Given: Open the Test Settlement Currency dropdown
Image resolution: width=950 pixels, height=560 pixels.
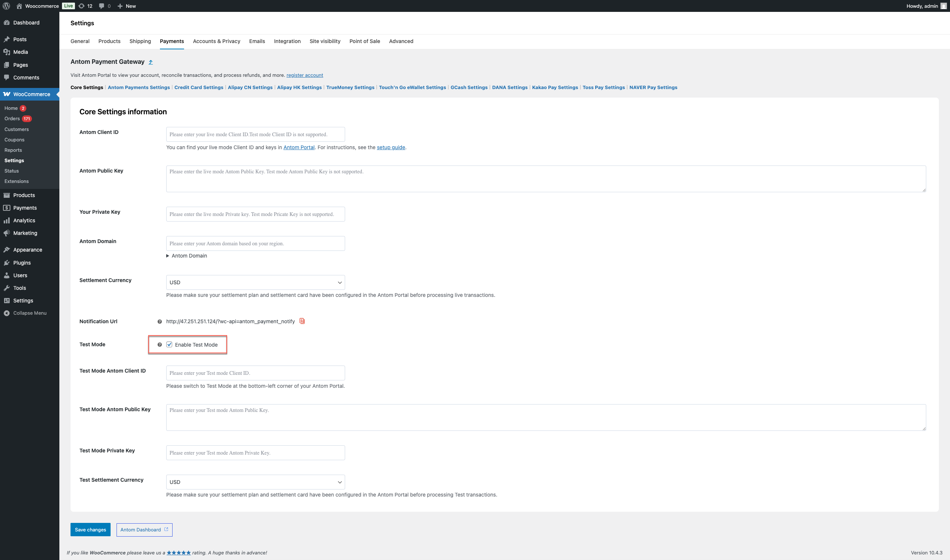Looking at the screenshot, I should click(255, 482).
